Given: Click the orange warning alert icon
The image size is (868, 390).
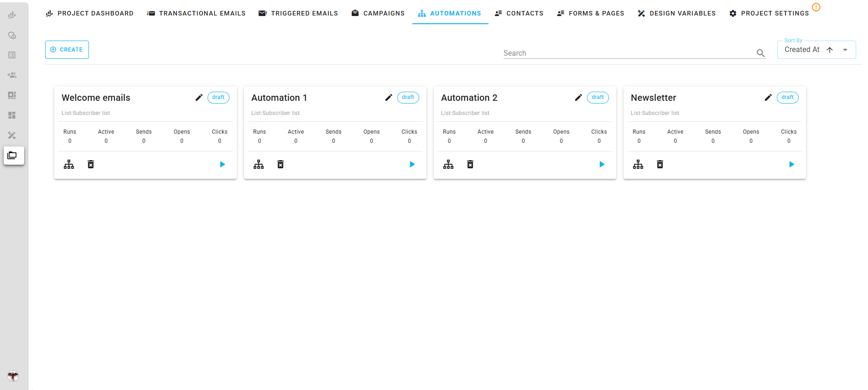Looking at the screenshot, I should coord(816,7).
